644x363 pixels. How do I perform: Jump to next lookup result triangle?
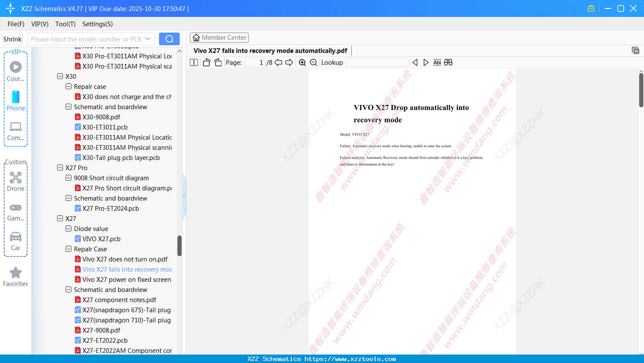click(x=426, y=63)
